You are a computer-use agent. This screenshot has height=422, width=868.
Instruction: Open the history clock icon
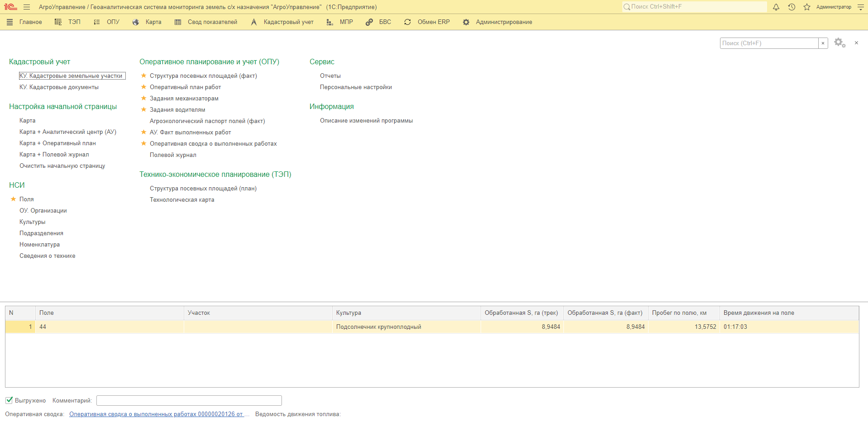tap(792, 7)
